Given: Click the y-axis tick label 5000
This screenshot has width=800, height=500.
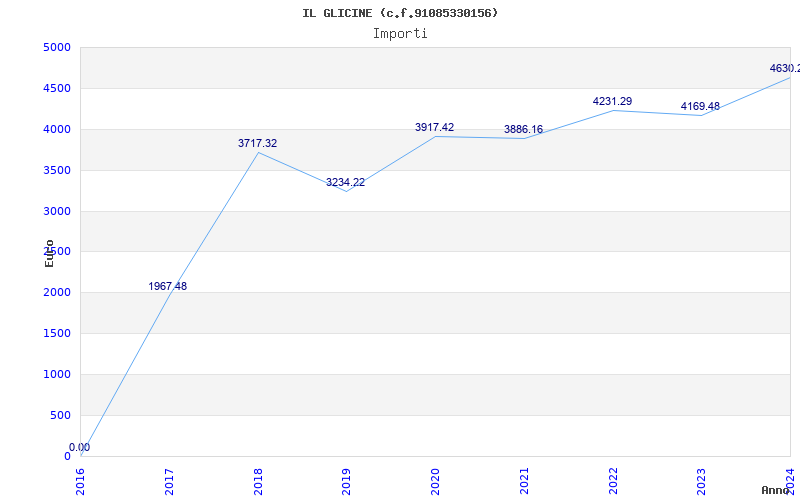Looking at the screenshot, I should click(x=57, y=48).
